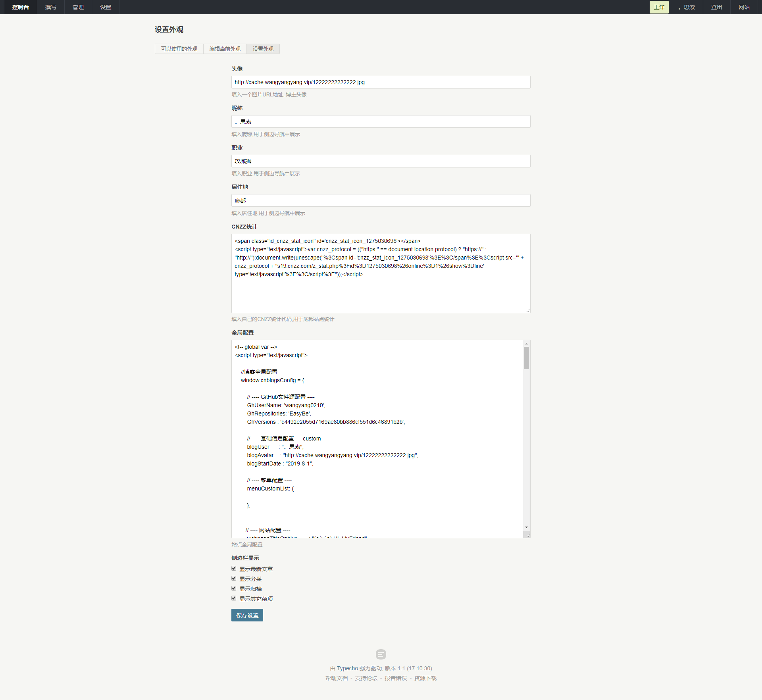Screen dimensions: 762x700
Task: Click the GhUserName: 'wangyang0210' line
Action: pos(286,405)
